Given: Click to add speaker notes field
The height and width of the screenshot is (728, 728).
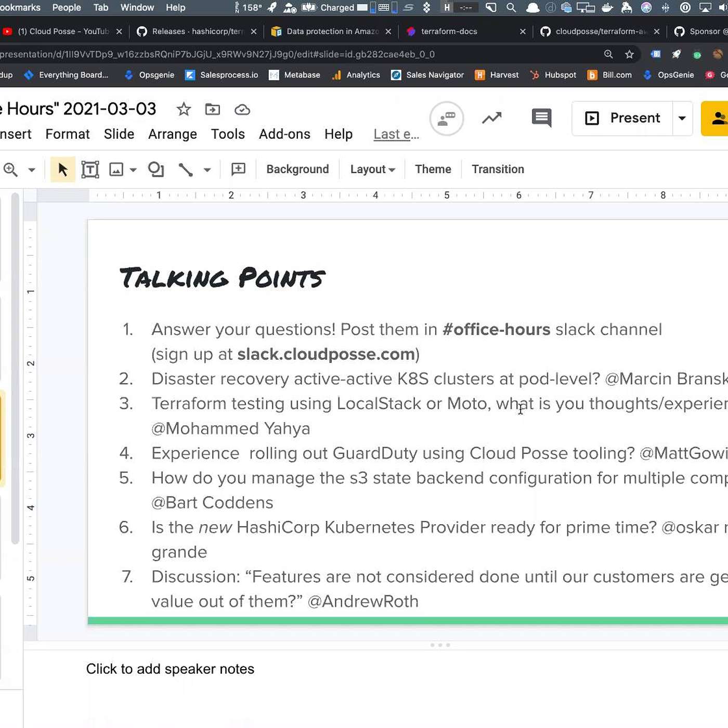Looking at the screenshot, I should 170,669.
